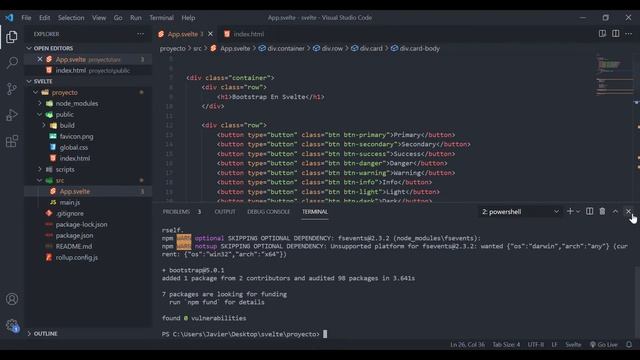The height and width of the screenshot is (360, 640).
Task: Open main.js in the file tree
Action: click(x=70, y=202)
